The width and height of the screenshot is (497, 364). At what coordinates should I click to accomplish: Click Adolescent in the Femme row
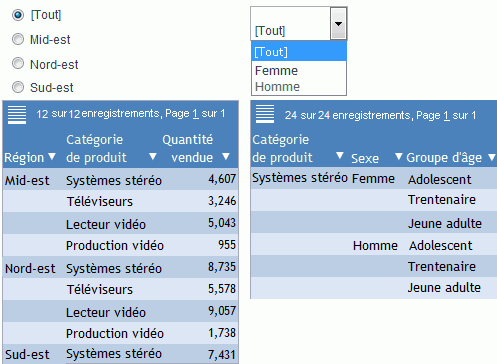coord(440,180)
